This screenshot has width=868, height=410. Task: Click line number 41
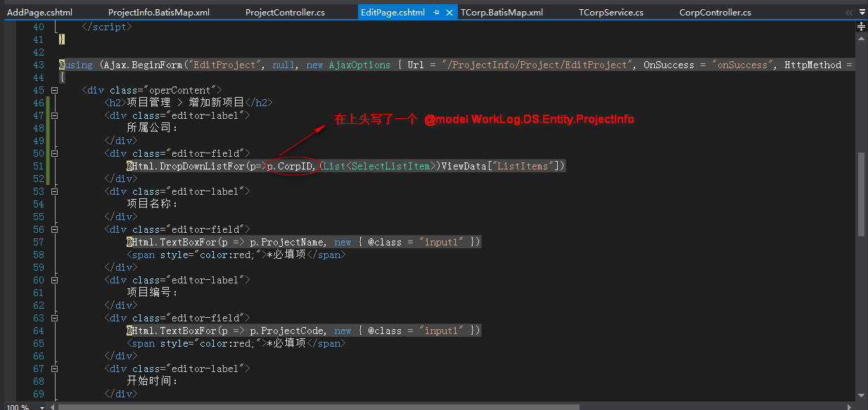(38, 39)
